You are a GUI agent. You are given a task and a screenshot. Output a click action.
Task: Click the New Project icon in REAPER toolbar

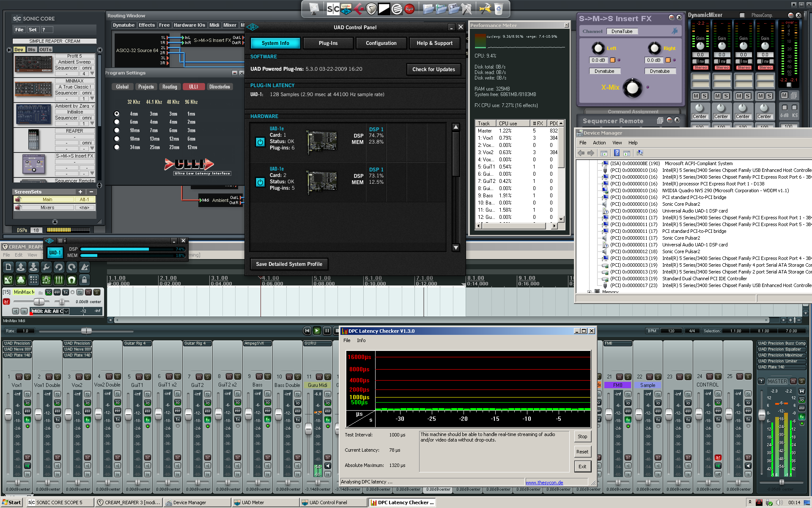(8, 267)
